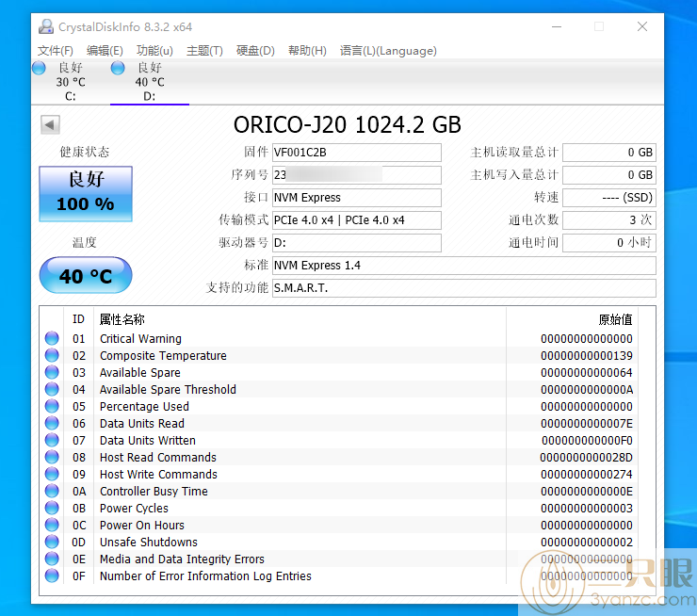Click the blue status orb for drive D:
The width and height of the screenshot is (697, 616).
coord(118,68)
